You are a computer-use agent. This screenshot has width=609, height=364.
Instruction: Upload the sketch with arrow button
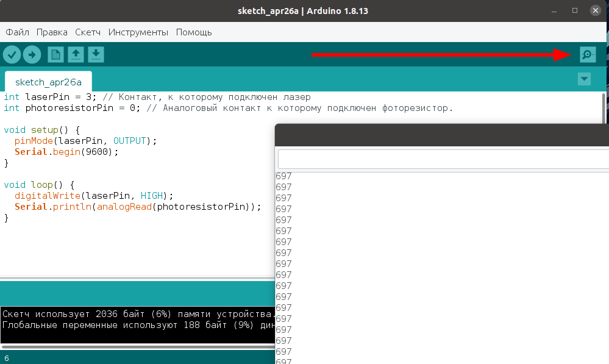click(x=32, y=55)
